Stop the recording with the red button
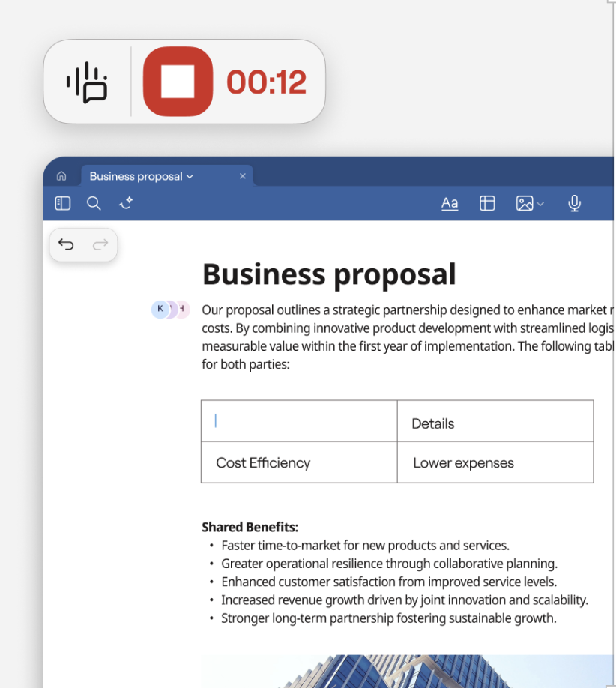Screen dimensions: 616x688 coord(178,82)
